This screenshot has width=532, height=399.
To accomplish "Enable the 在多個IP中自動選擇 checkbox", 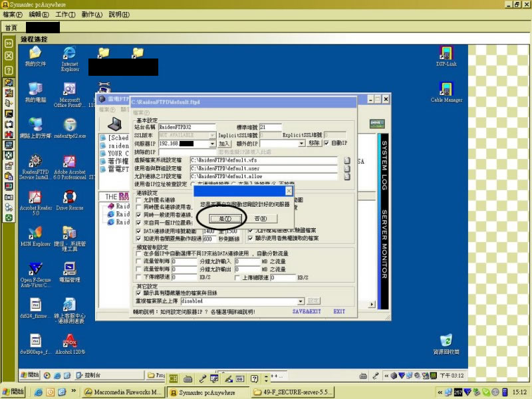I will (138, 253).
